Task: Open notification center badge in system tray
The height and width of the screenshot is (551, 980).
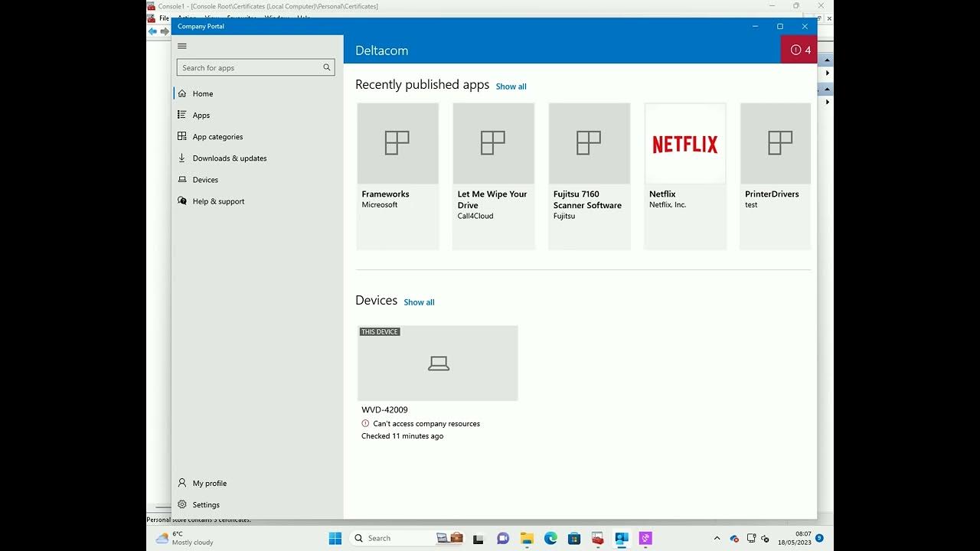Action: 819,538
